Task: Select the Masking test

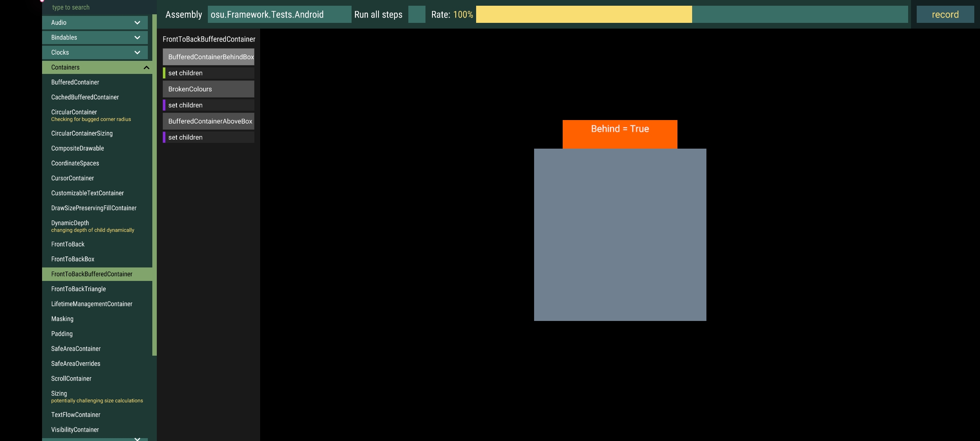Action: click(x=97, y=318)
